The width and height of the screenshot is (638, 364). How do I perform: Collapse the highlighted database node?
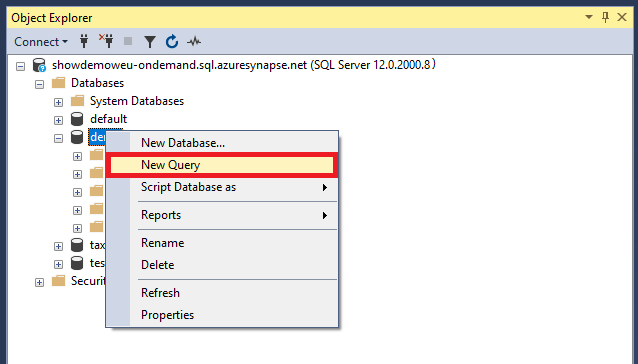tap(59, 138)
